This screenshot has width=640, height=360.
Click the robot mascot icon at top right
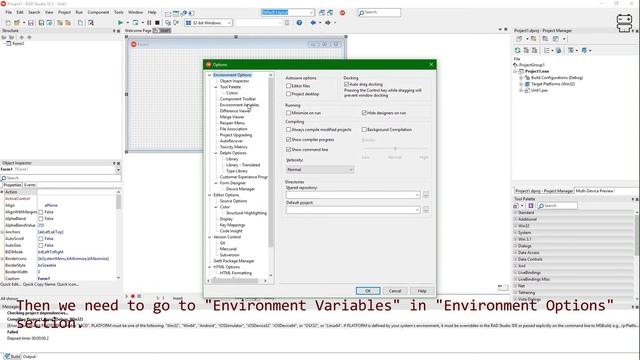(624, 22)
